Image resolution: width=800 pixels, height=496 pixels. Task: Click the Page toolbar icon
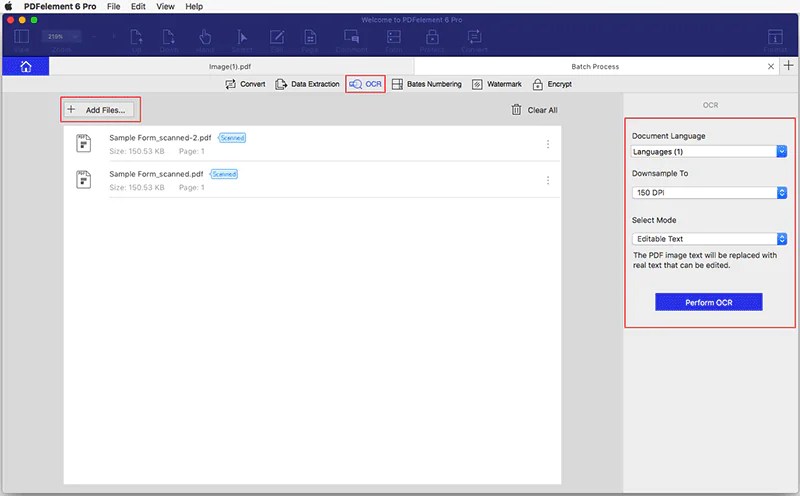point(310,37)
